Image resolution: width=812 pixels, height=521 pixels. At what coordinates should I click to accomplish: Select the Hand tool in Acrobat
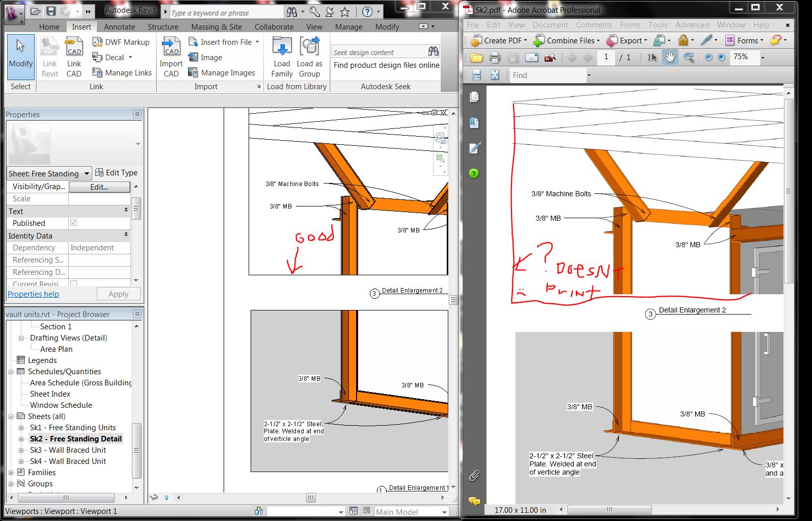point(670,58)
